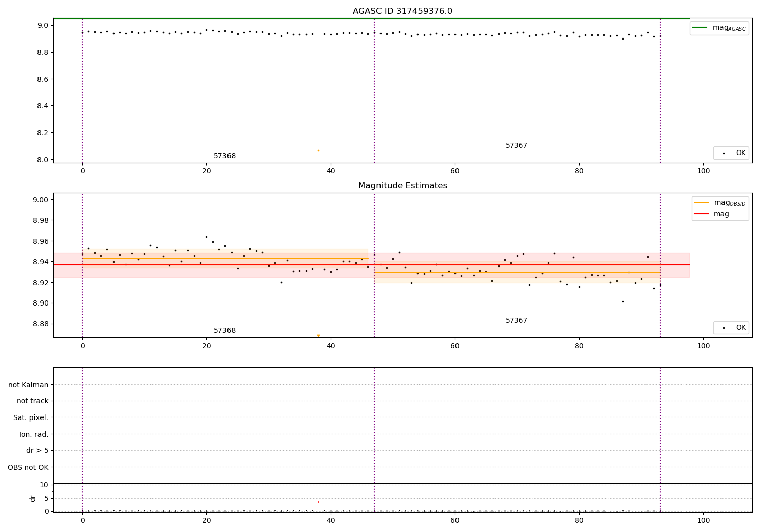Click the OK legend in the top plot

click(732, 153)
